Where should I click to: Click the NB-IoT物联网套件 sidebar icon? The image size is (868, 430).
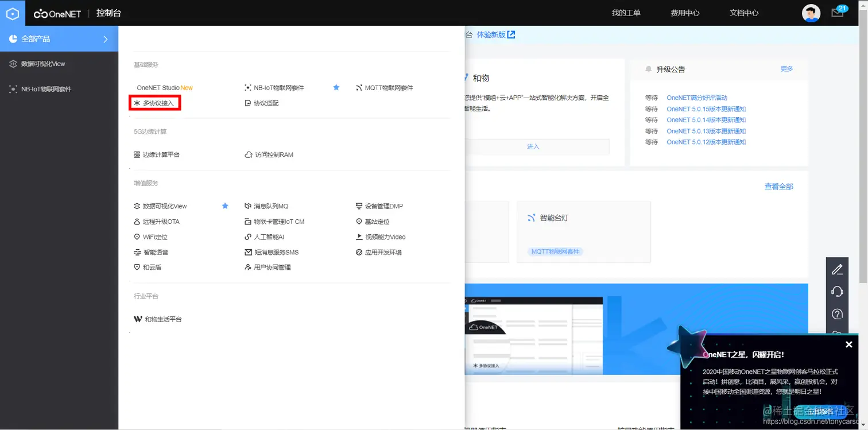point(13,90)
